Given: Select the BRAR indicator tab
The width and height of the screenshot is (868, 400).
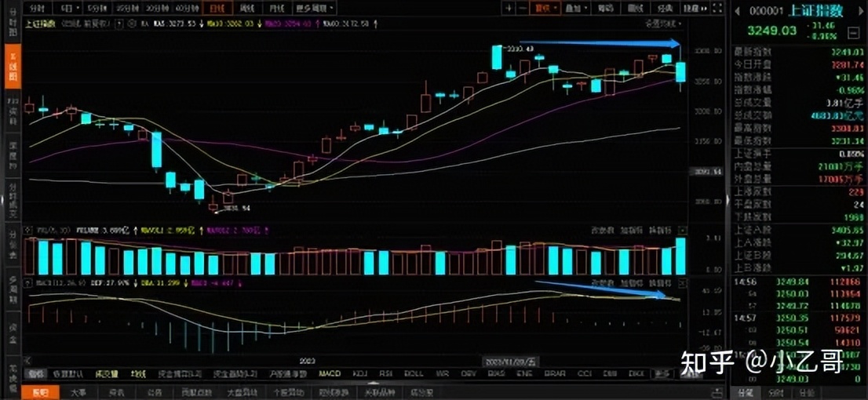Looking at the screenshot, I should click(555, 374).
